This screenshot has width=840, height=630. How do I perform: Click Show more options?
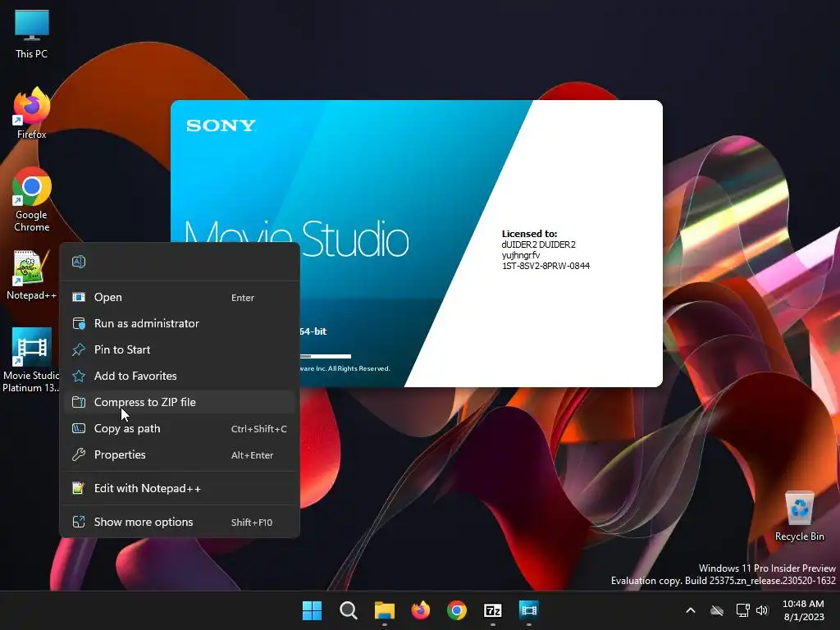tap(179, 523)
